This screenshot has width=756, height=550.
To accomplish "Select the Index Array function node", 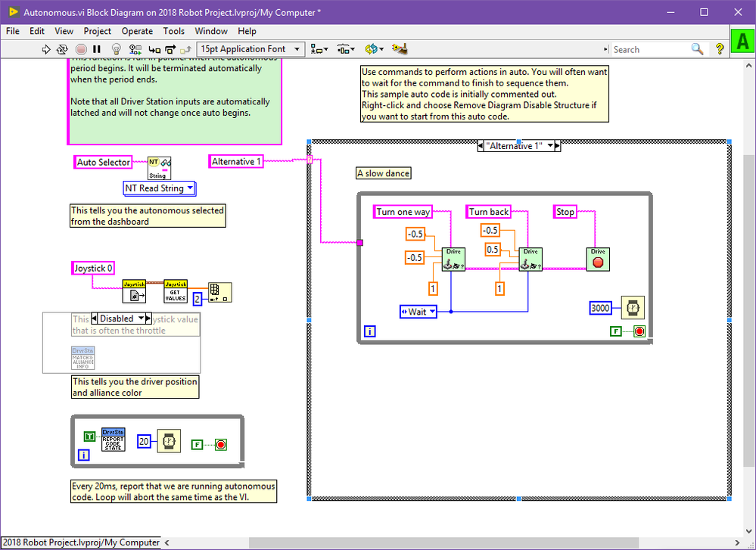I will (220, 292).
